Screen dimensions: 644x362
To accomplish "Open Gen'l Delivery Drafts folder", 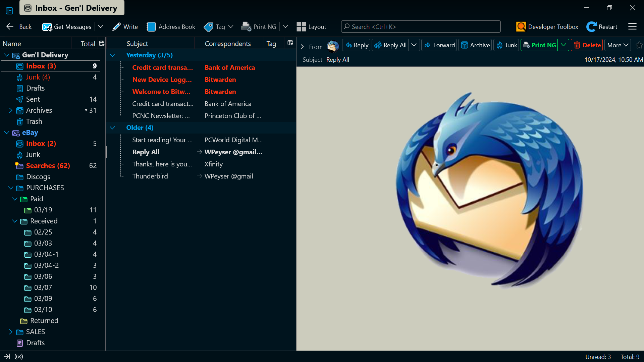I will pyautogui.click(x=51, y=88).
